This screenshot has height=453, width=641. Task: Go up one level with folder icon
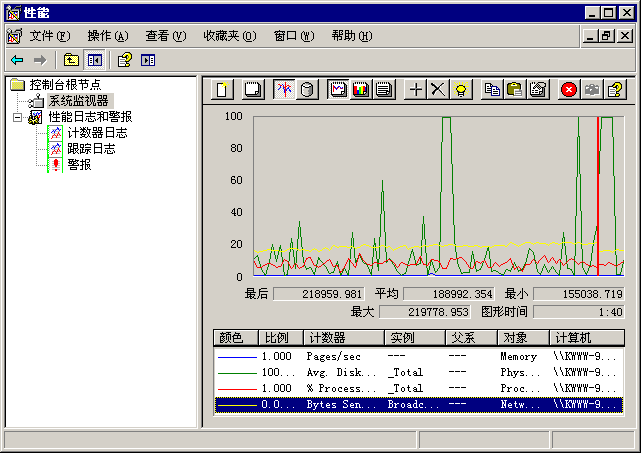coord(72,61)
